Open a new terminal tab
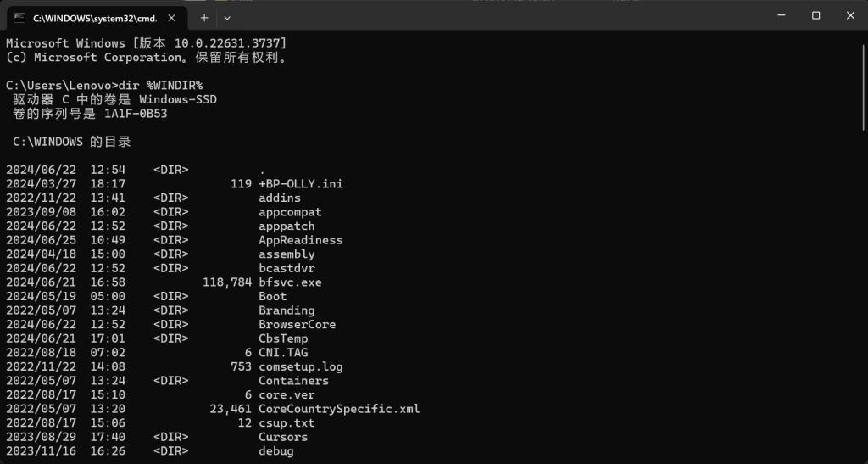Image resolution: width=868 pixels, height=464 pixels. click(x=204, y=17)
